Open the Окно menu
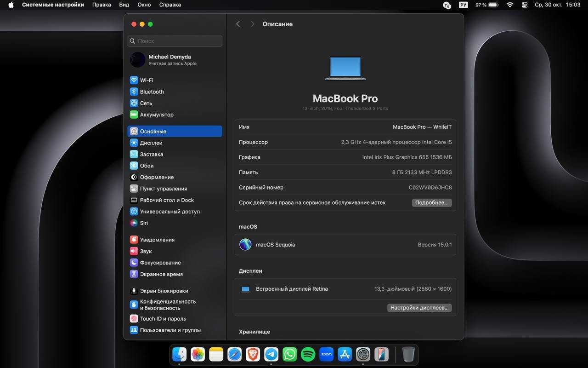Viewport: 588px width, 368px height. point(144,5)
